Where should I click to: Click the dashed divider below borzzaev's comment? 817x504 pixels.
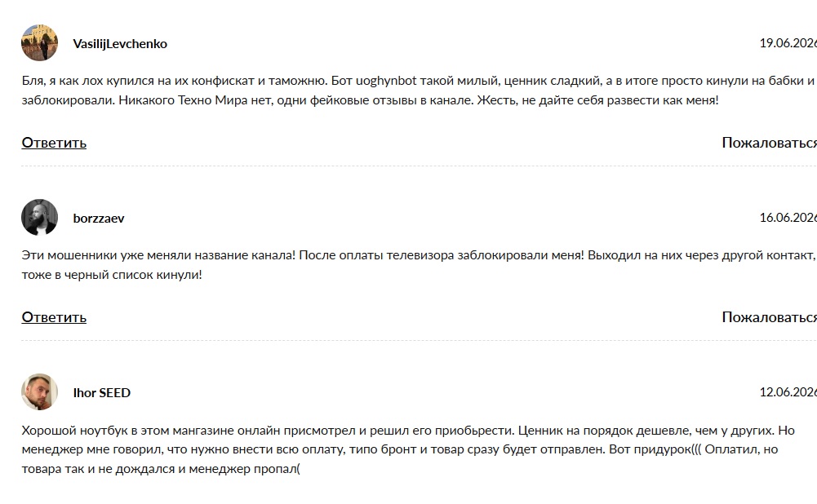(419, 341)
